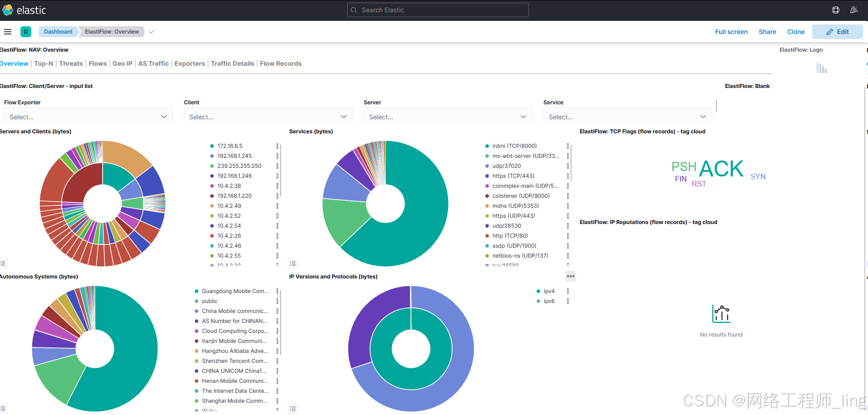This screenshot has width=868, height=415.
Task: Toggle legend for IP Versions and Protocols chart
Action: click(293, 409)
